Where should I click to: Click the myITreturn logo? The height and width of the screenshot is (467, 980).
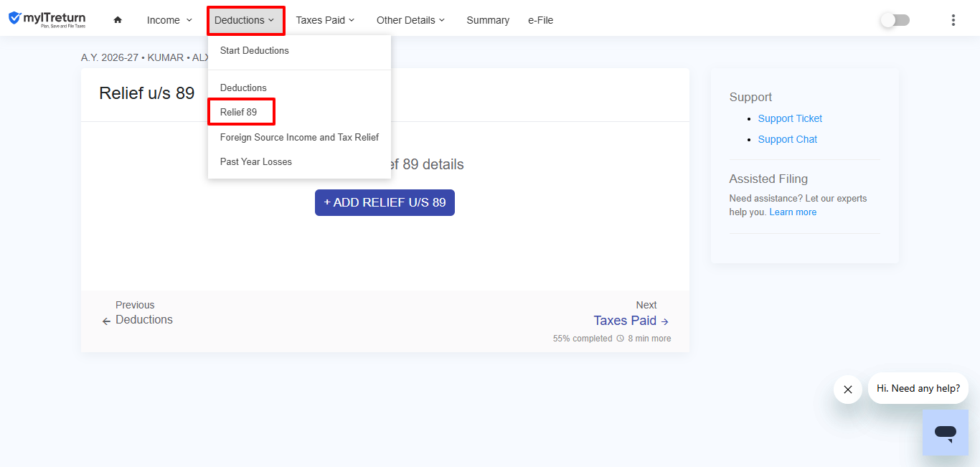47,19
